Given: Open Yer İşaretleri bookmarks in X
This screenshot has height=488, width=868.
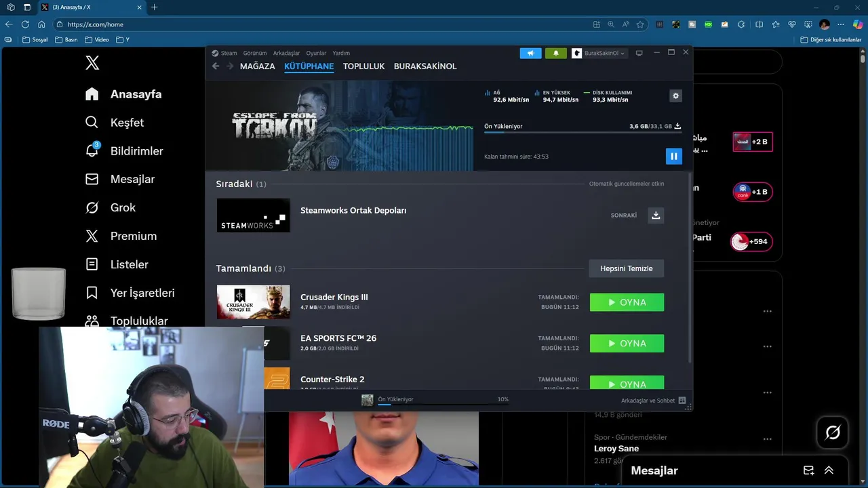Looking at the screenshot, I should point(130,293).
